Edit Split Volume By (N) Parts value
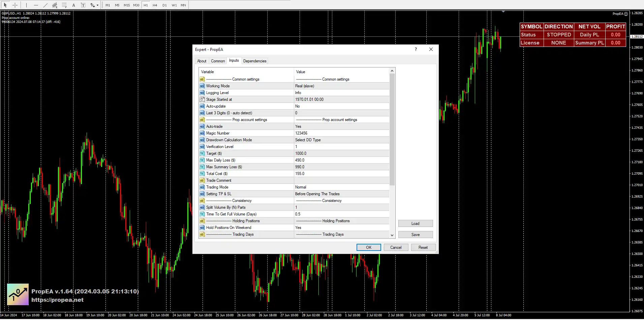This screenshot has width=644, height=320. click(x=341, y=207)
